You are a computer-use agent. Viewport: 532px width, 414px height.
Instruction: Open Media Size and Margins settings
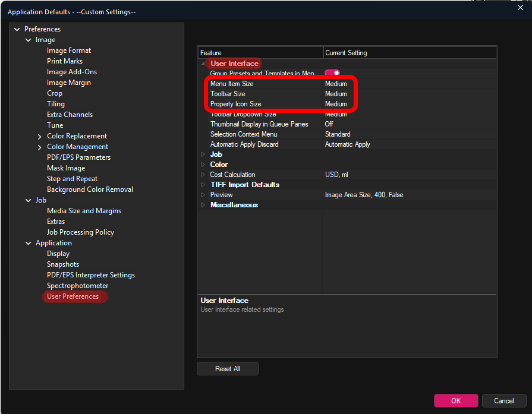point(84,211)
